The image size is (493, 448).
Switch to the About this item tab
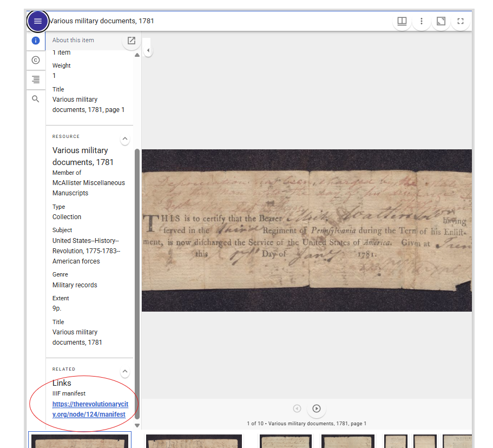(x=73, y=40)
